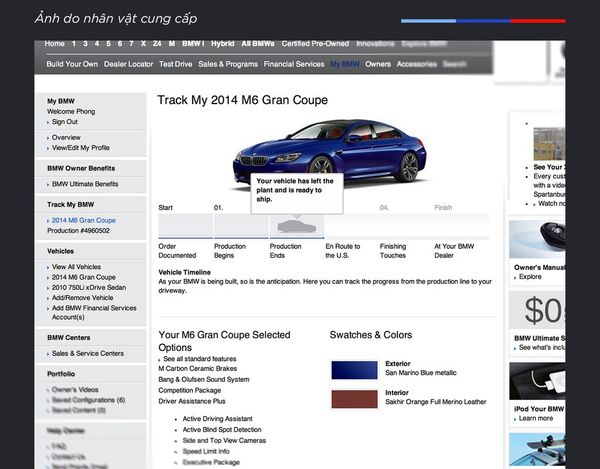Click See what's included link

point(542,348)
